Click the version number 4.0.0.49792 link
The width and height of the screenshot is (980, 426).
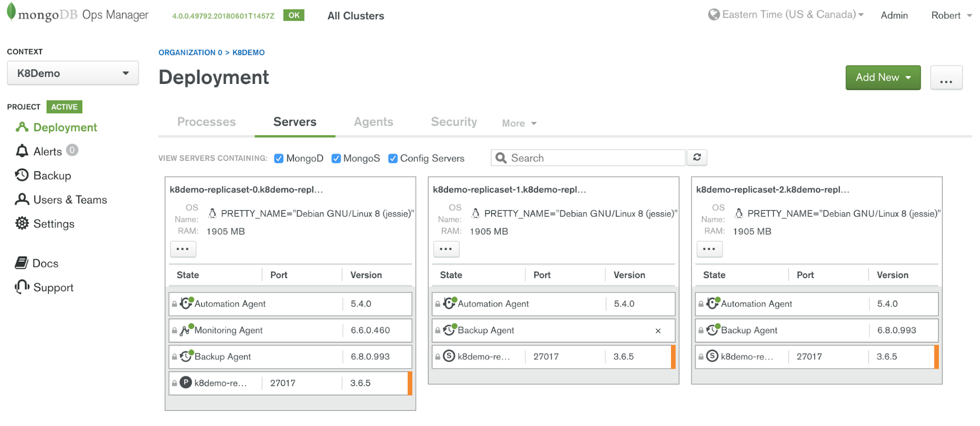[x=223, y=16]
